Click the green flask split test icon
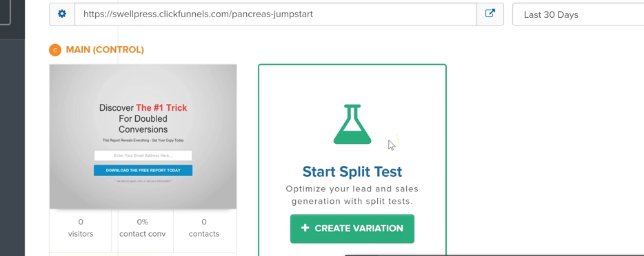Viewport: 644px width, 256px height. (x=352, y=124)
